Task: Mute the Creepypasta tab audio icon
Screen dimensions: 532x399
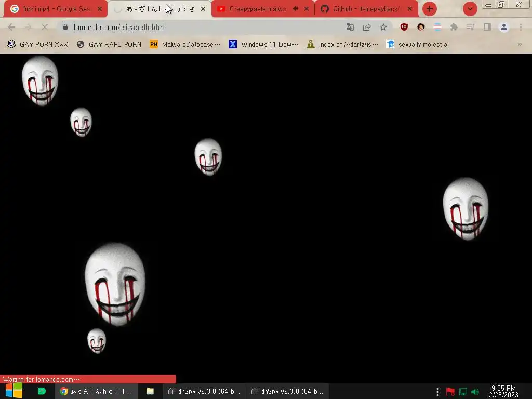Action: click(295, 9)
